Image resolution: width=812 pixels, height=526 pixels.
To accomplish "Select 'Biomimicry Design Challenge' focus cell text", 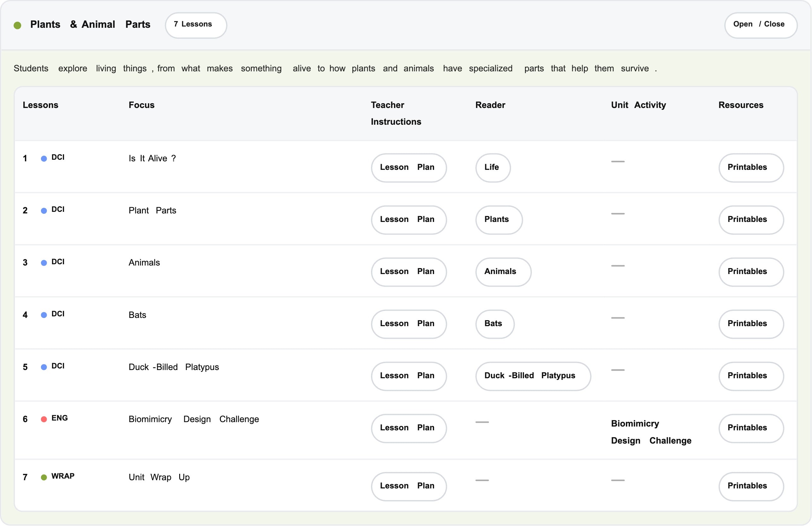I will [194, 419].
